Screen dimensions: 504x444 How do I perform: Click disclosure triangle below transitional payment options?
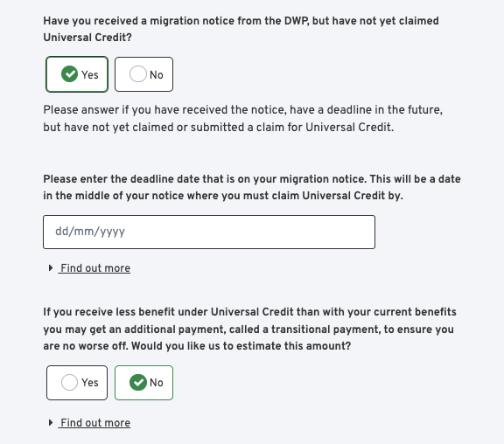coord(51,422)
